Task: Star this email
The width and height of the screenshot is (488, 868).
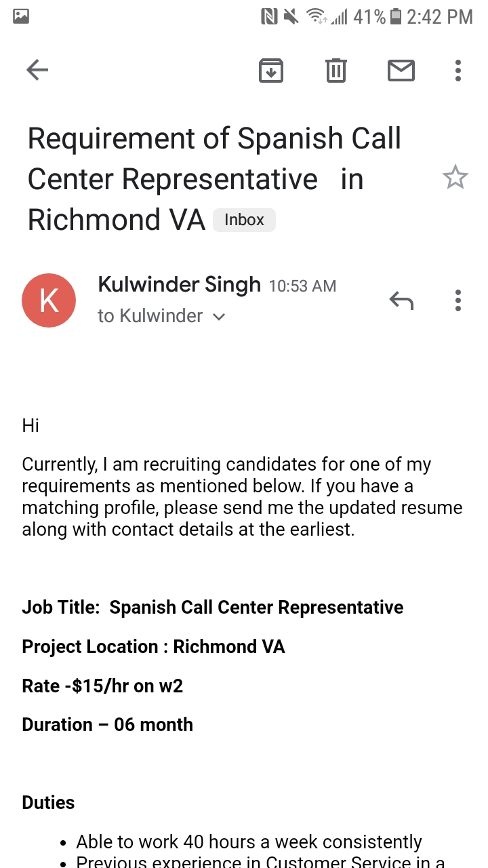Action: click(x=455, y=178)
